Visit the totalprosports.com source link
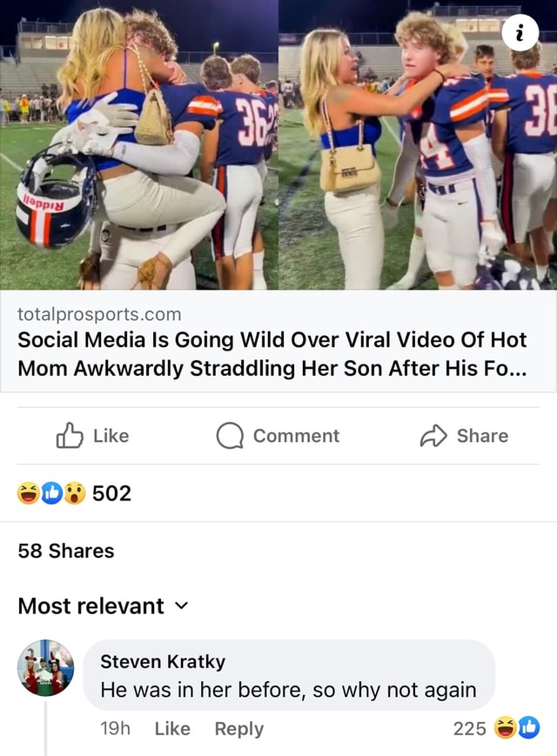The image size is (557, 756). (x=100, y=313)
